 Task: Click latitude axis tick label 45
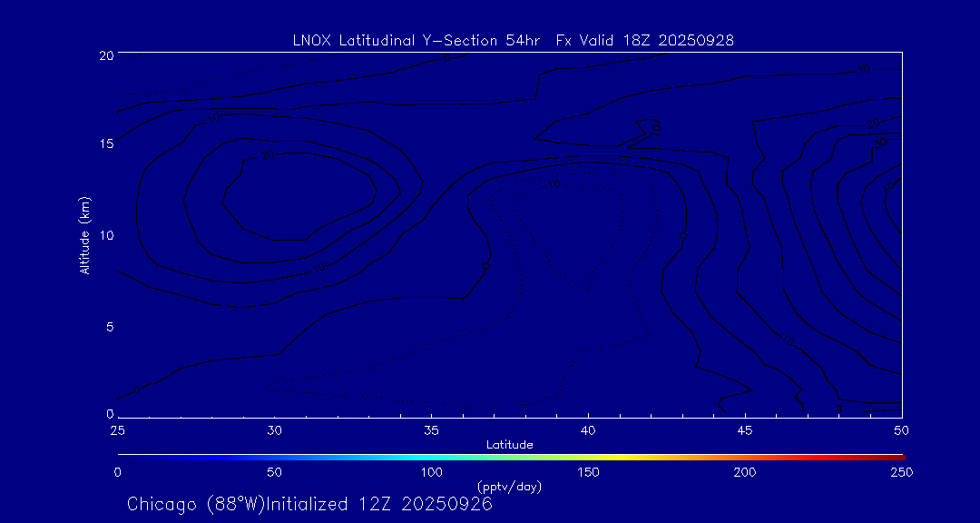point(745,429)
